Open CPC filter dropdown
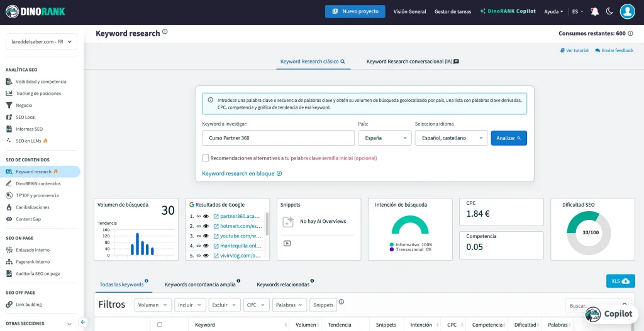The image size is (644, 331). coord(257,305)
